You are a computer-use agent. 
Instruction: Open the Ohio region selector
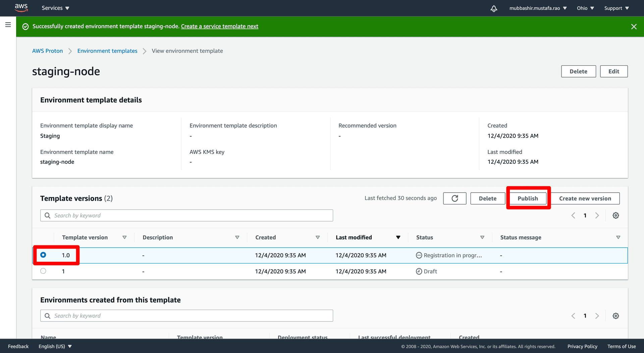pos(585,8)
